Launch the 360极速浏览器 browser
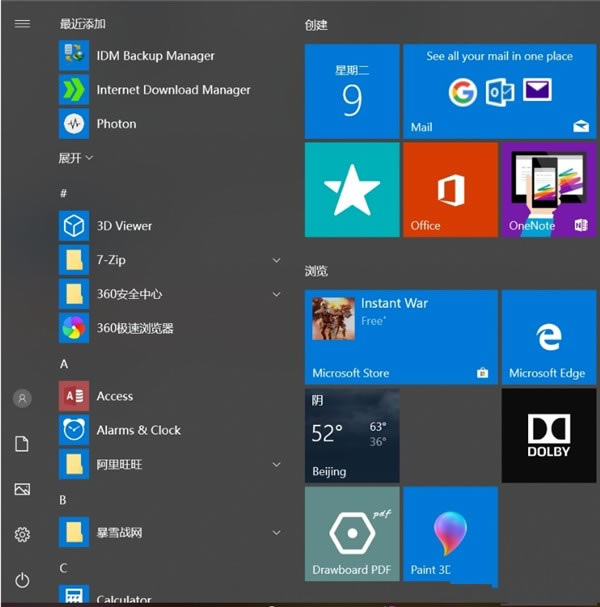The height and width of the screenshot is (607, 600). pyautogui.click(x=134, y=328)
